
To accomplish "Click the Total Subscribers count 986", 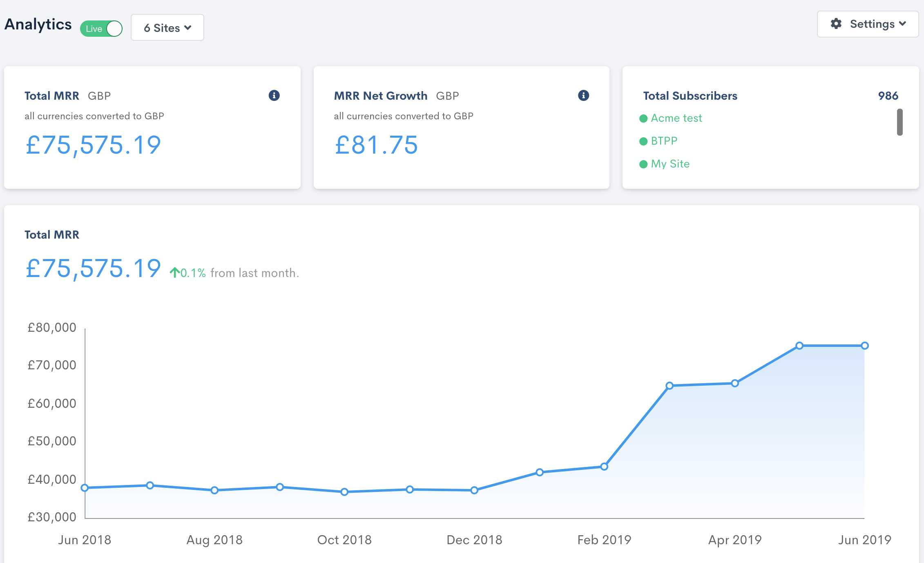I will [888, 96].
